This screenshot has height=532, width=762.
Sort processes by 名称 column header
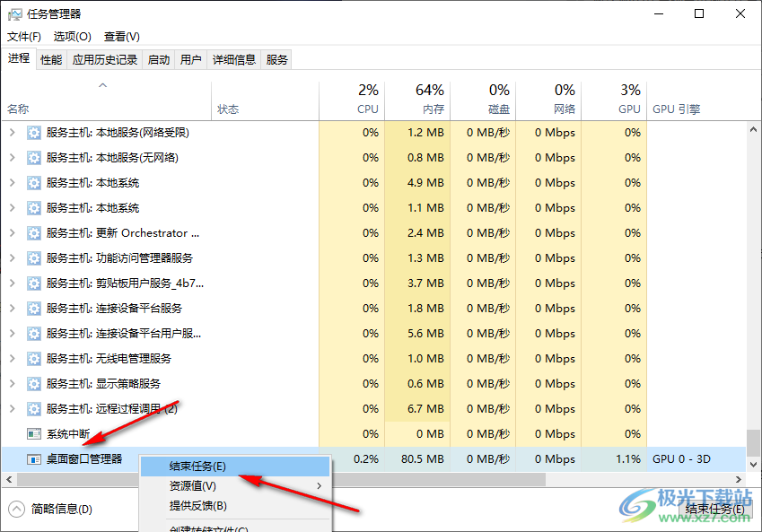[106, 100]
